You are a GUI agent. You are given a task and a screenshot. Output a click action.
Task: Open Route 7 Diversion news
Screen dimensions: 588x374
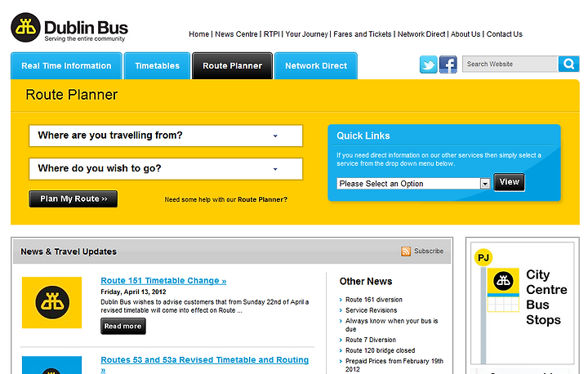point(371,340)
